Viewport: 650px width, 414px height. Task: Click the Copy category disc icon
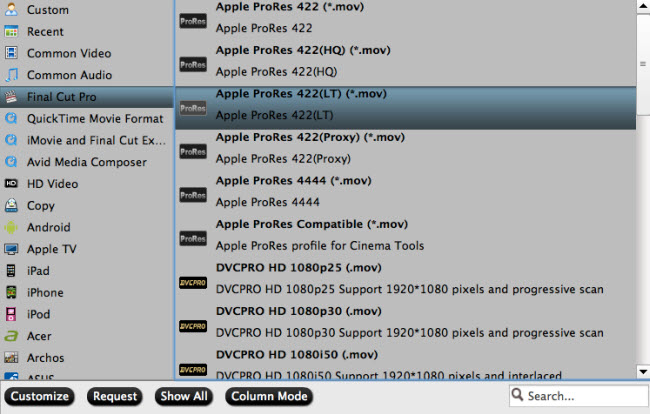11,205
